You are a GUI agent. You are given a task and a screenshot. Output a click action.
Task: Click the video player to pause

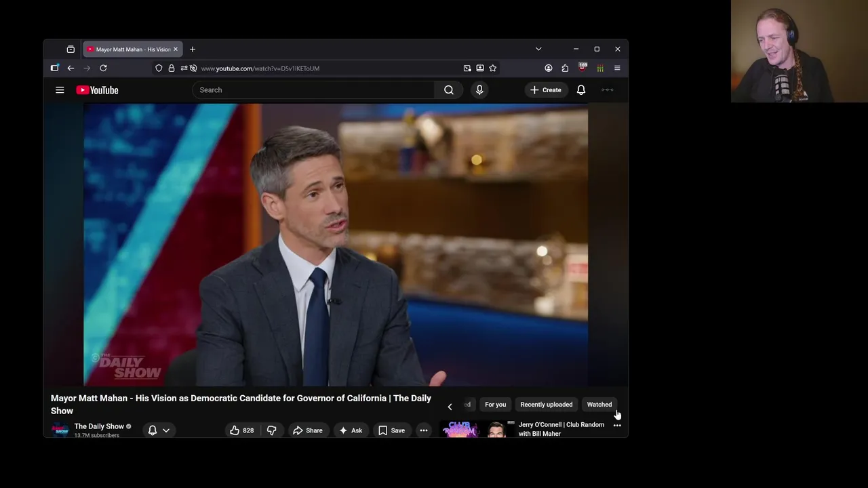tap(336, 245)
